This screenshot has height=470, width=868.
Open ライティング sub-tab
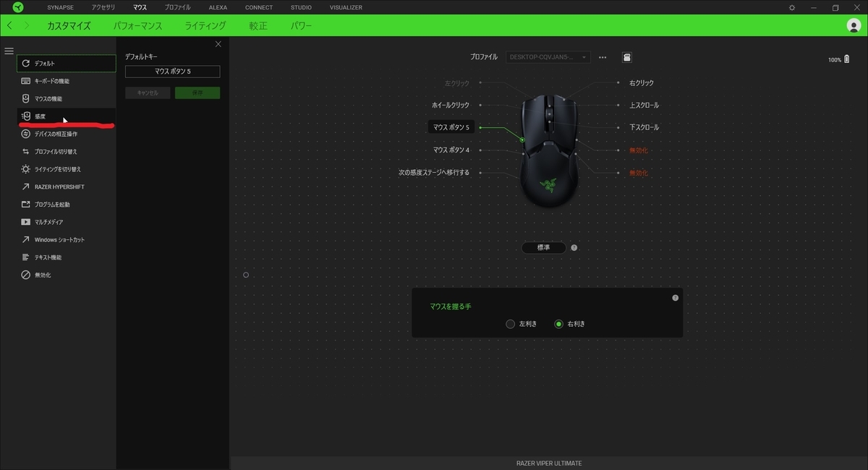pyautogui.click(x=205, y=25)
